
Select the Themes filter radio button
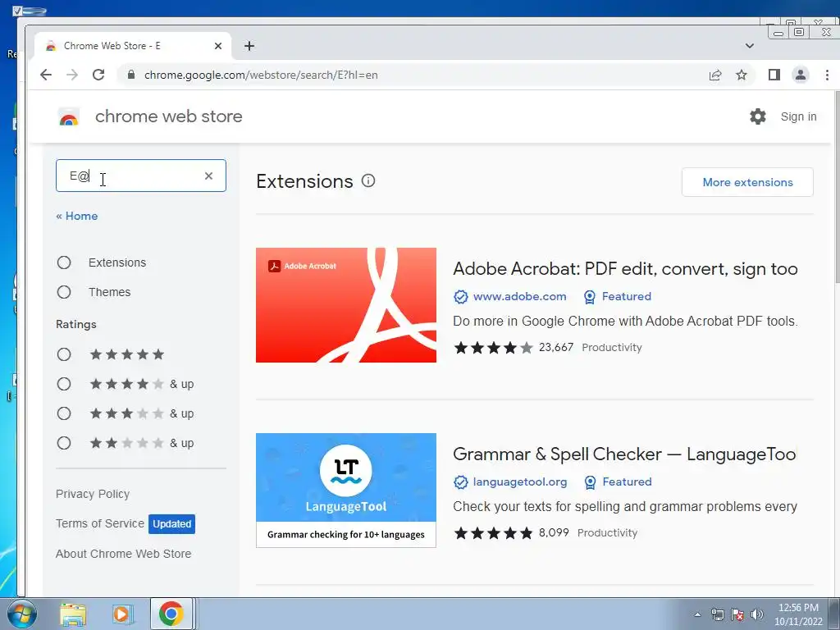(64, 292)
